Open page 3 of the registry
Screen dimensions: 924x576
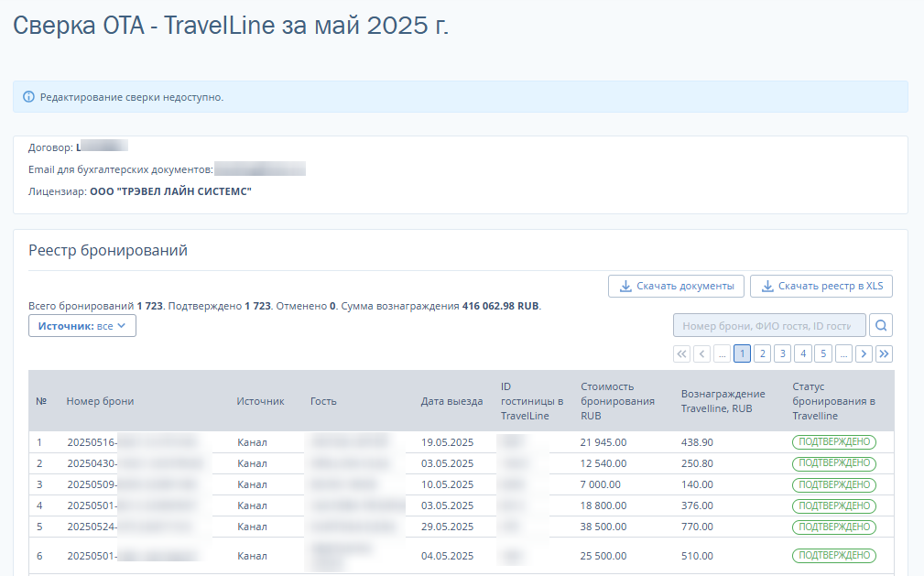(783, 353)
